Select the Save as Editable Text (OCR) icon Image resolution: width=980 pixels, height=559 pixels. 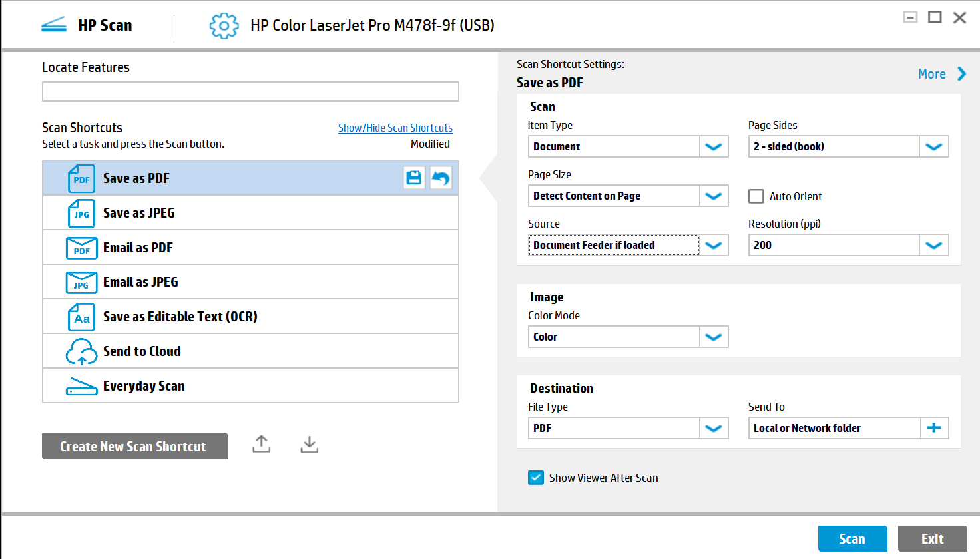point(81,317)
